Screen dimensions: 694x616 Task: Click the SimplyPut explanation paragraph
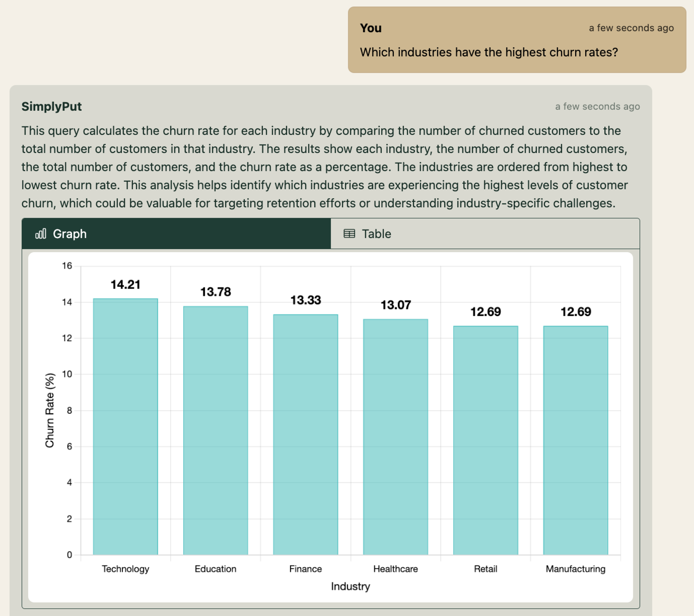pyautogui.click(x=325, y=167)
